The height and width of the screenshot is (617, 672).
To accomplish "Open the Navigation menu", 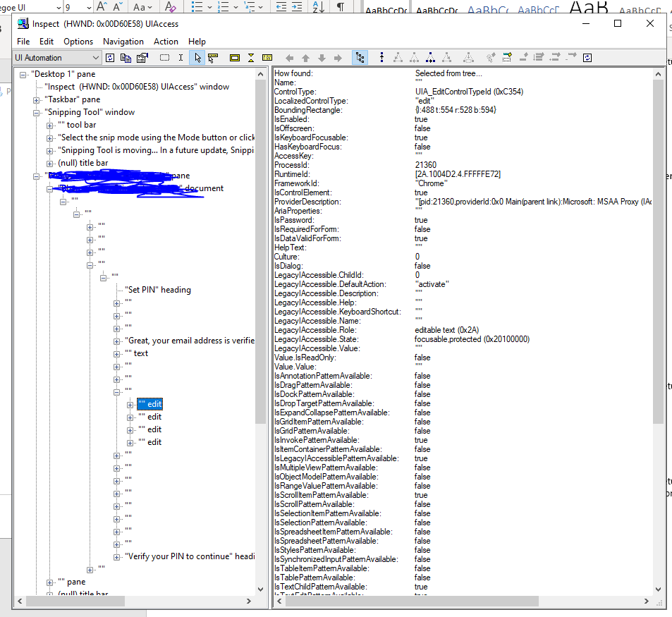I will 123,41.
